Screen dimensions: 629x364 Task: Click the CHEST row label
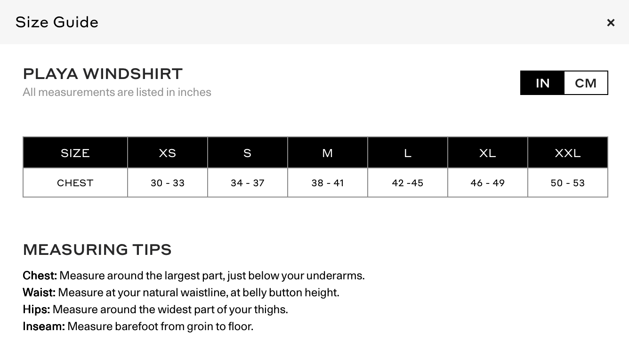click(x=75, y=182)
